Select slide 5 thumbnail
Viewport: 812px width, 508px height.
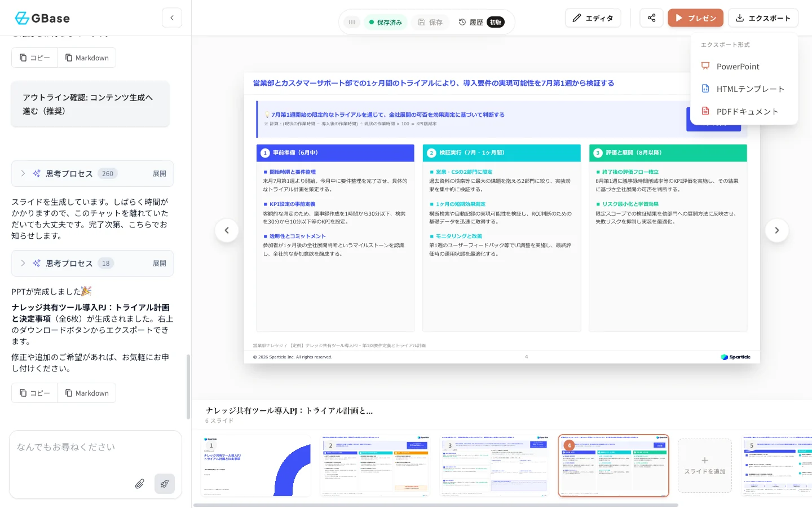777,466
